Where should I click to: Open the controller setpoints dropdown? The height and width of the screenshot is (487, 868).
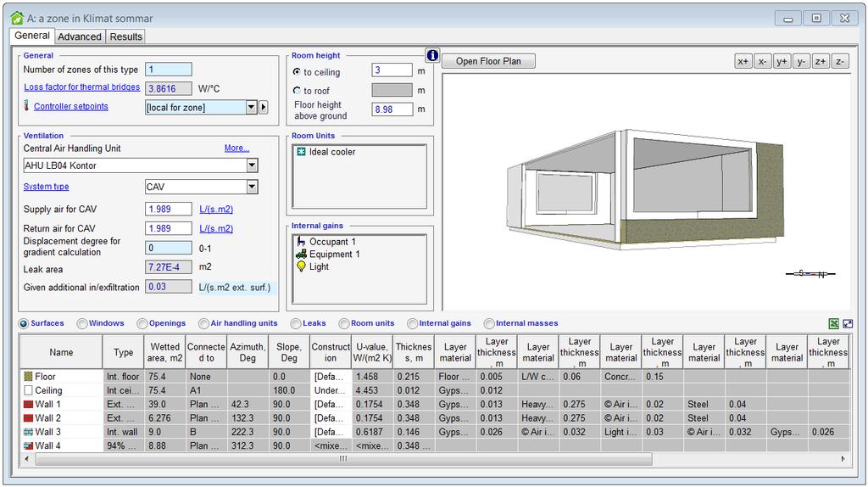point(251,107)
